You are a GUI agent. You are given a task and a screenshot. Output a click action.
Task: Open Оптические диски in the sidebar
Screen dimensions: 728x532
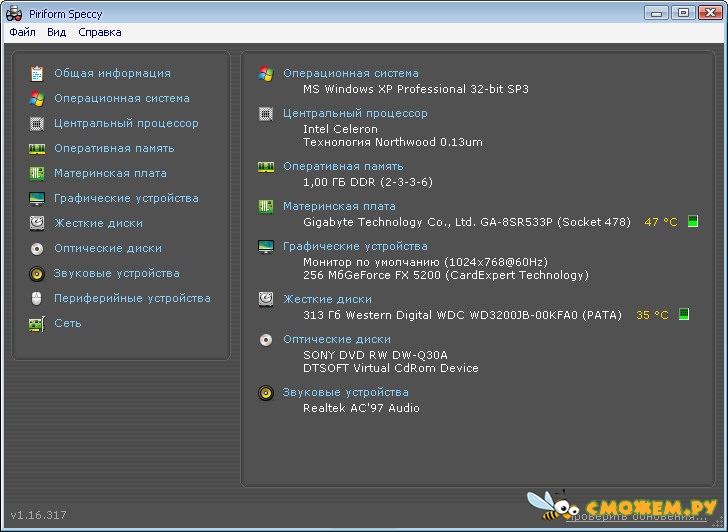point(108,248)
